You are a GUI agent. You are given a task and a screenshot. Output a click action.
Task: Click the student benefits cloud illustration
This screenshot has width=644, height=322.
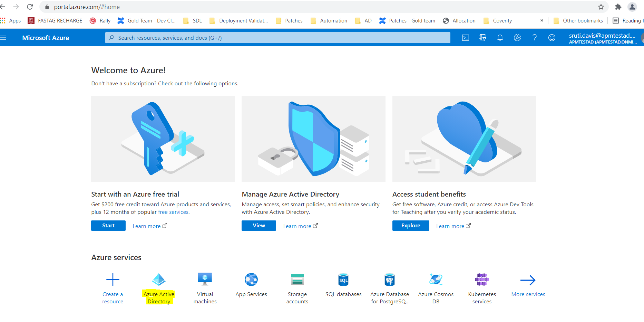coord(464,139)
